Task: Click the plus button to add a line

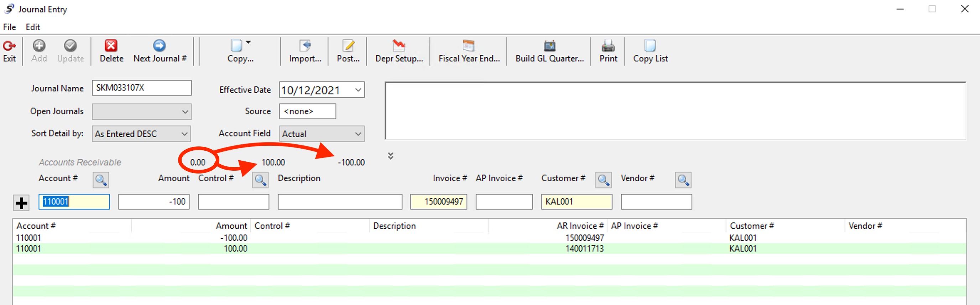Action: point(21,203)
